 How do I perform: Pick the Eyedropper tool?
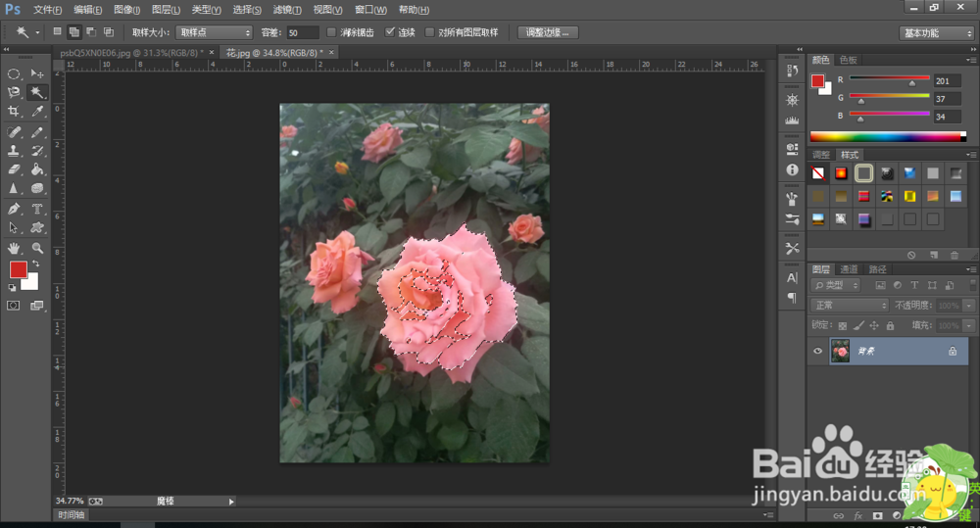(37, 112)
